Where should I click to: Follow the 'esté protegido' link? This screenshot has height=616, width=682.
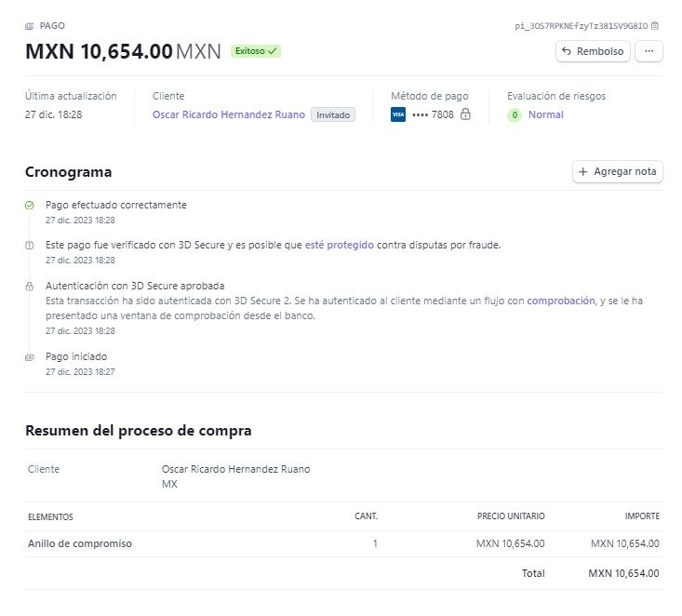(340, 245)
